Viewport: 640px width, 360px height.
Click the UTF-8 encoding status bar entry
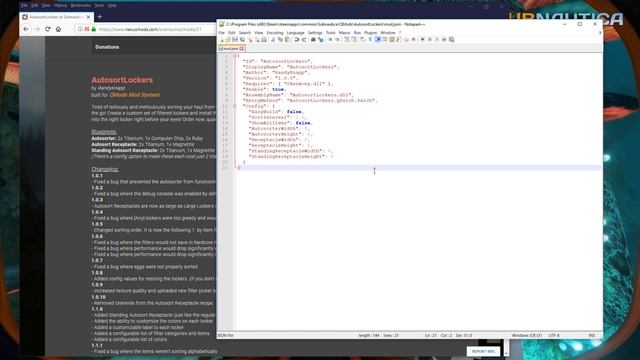(x=554, y=335)
